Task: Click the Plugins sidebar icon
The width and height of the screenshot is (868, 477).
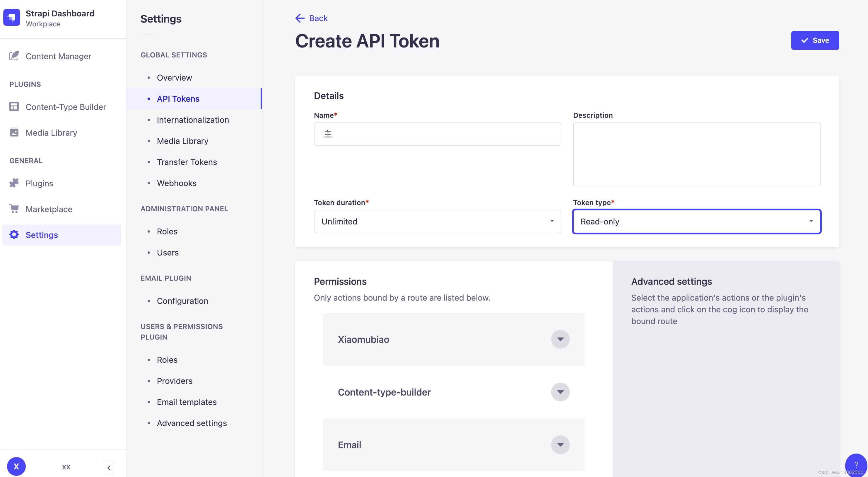Action: point(14,183)
